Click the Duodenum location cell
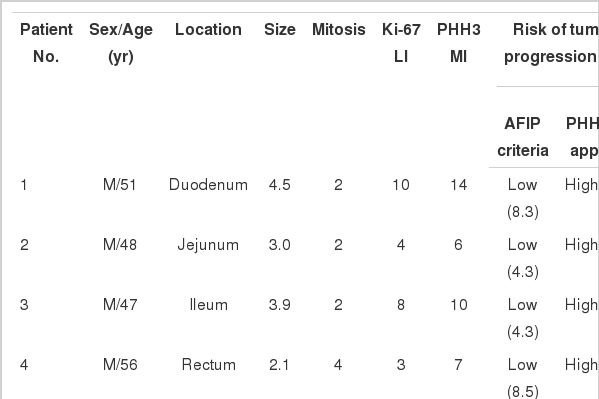Viewport: 599px width, 399px height. (208, 185)
